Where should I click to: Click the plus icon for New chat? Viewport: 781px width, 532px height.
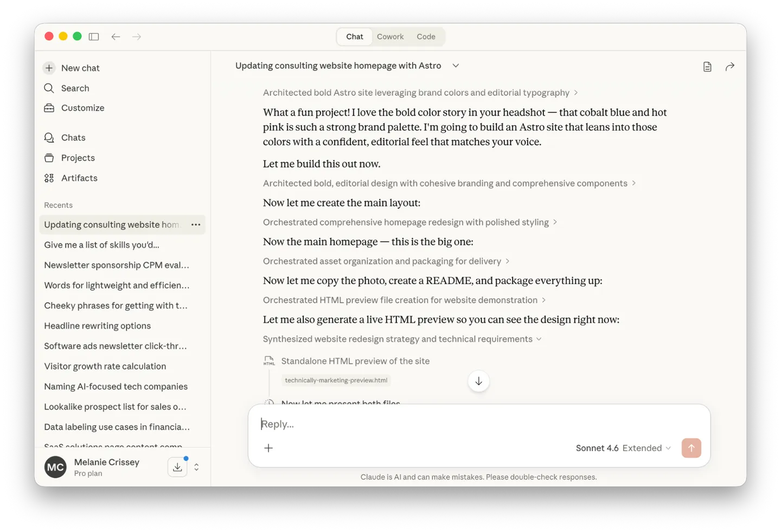coord(49,68)
